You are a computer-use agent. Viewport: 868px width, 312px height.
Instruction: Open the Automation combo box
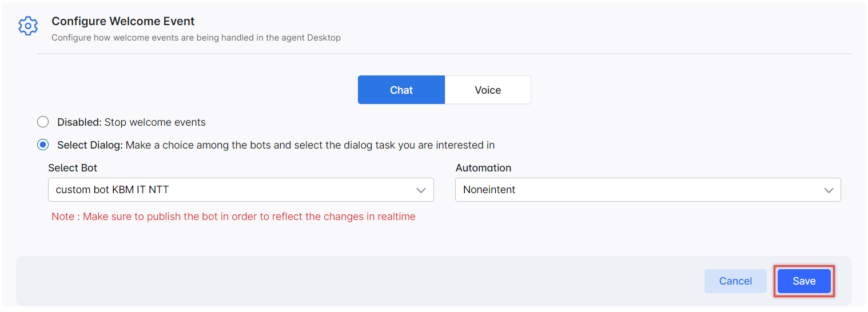pos(648,190)
